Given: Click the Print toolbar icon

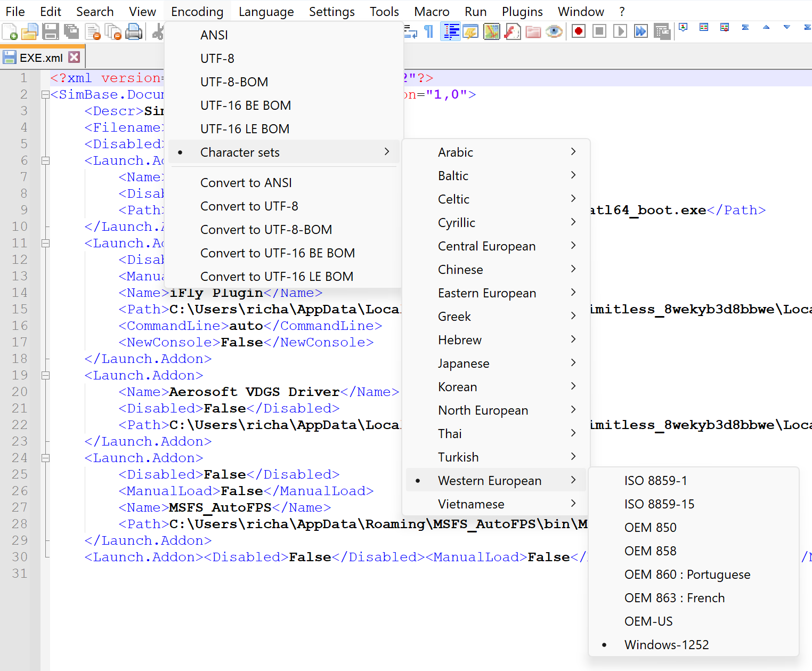Looking at the screenshot, I should point(134,32).
